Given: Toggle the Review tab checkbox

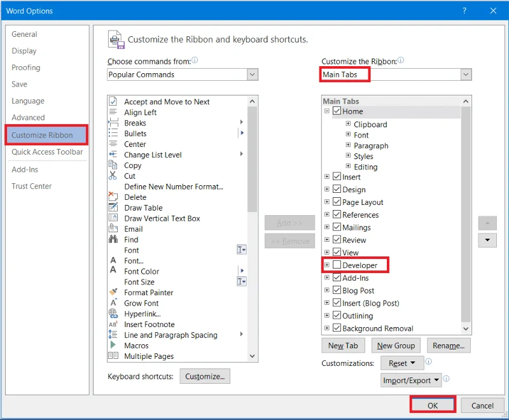Looking at the screenshot, I should [x=337, y=239].
